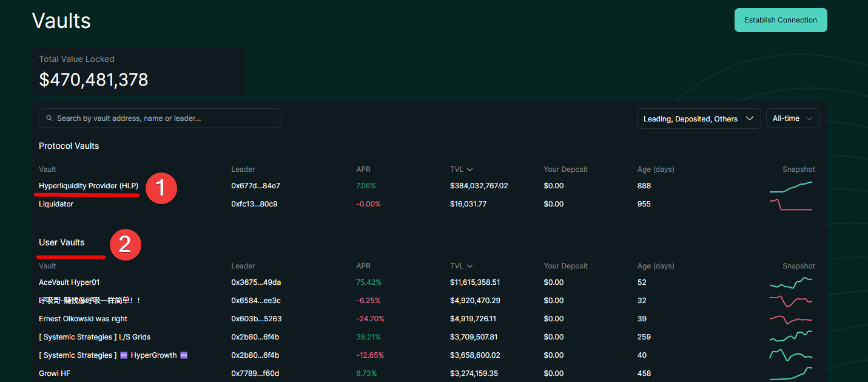Click the HLP snapshot sparkline chart
Image resolution: width=868 pixels, height=382 pixels.
[790, 186]
